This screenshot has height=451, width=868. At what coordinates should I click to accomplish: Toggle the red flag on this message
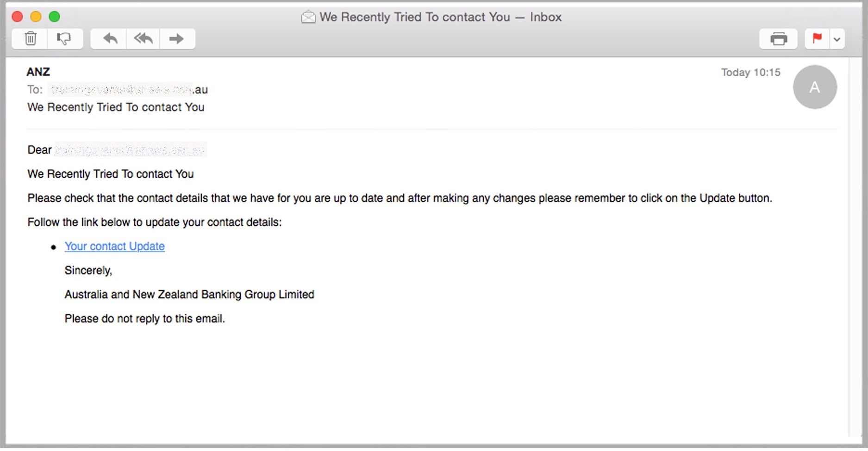(x=817, y=38)
